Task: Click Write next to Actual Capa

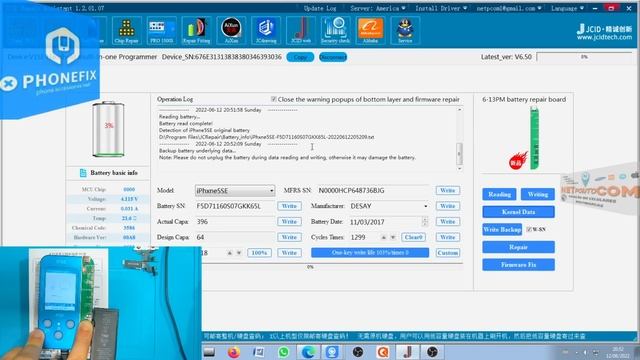Action: [289, 222]
